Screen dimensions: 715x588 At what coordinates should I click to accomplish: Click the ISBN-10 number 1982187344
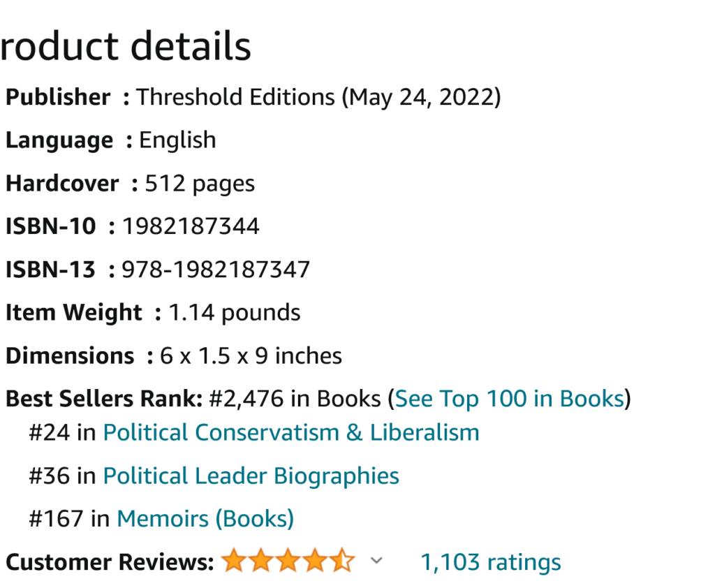point(191,226)
